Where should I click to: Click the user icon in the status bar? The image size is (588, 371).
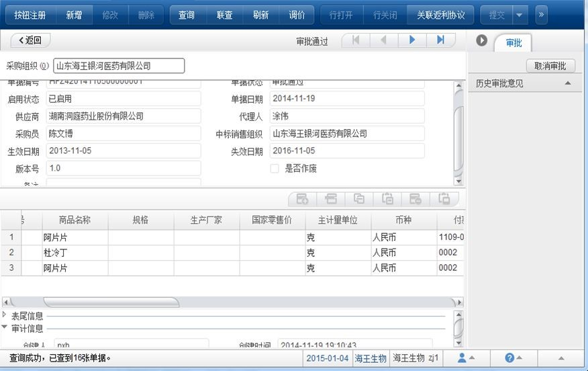point(462,358)
